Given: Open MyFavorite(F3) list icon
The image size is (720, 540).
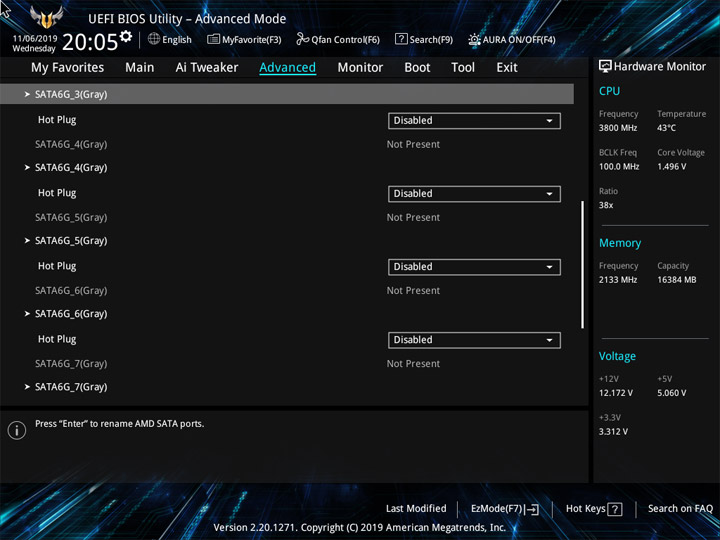Looking at the screenshot, I should click(x=213, y=39).
